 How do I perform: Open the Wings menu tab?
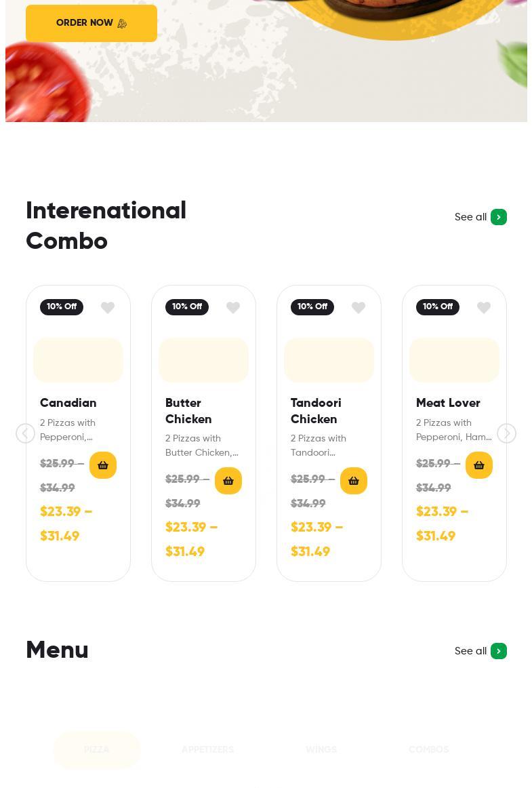click(321, 750)
